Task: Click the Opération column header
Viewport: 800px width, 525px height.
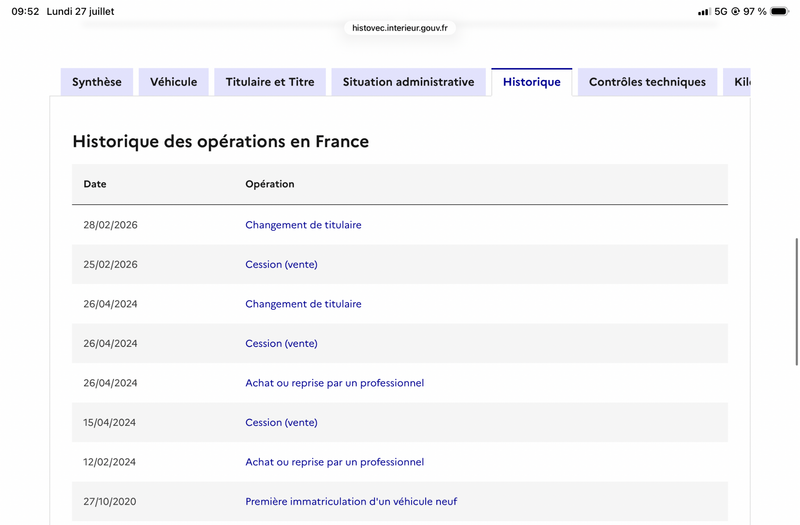Action: tap(270, 184)
